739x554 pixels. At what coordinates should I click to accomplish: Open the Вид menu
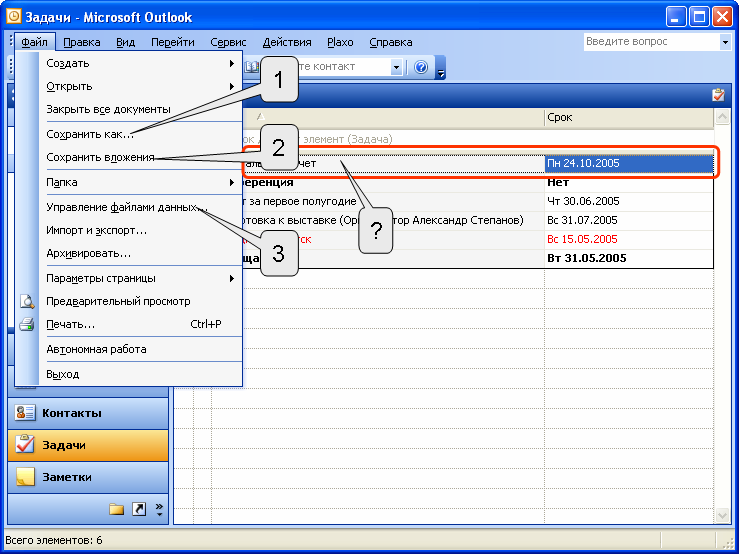[125, 42]
